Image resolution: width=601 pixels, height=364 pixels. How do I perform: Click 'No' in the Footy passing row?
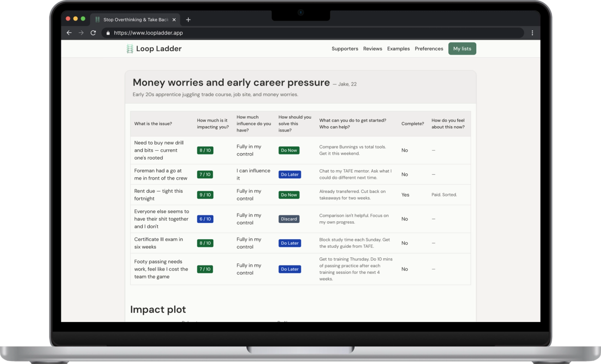(405, 269)
